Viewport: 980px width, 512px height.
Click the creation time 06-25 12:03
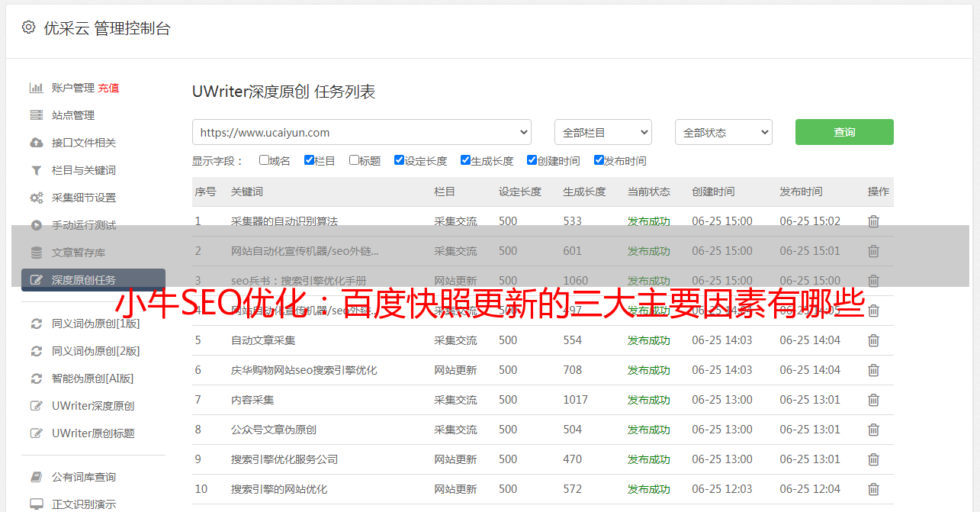722,489
